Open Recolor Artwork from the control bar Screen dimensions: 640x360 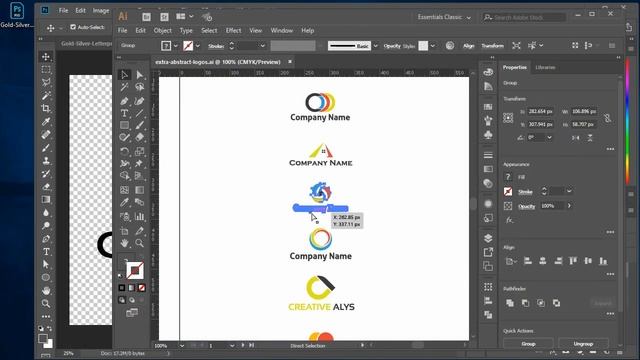450,46
